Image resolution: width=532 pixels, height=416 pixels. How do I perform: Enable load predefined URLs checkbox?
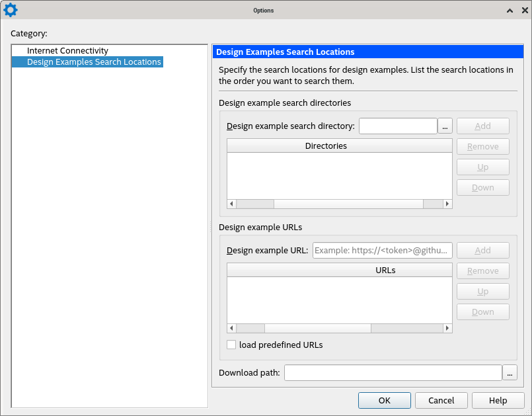[231, 345]
